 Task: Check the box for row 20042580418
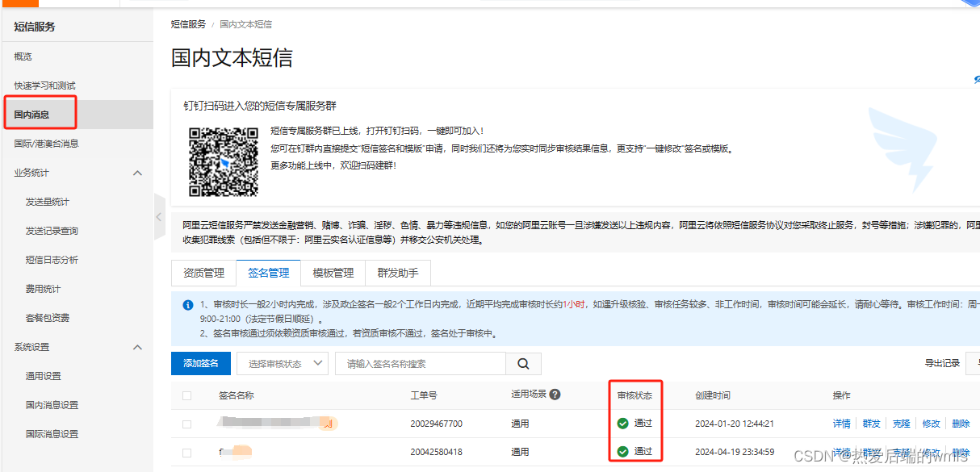click(x=187, y=452)
